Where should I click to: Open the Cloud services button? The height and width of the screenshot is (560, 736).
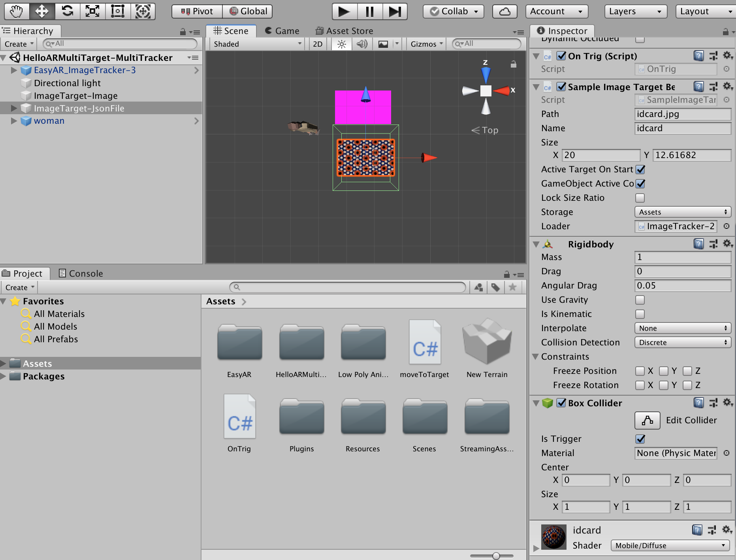(x=504, y=11)
